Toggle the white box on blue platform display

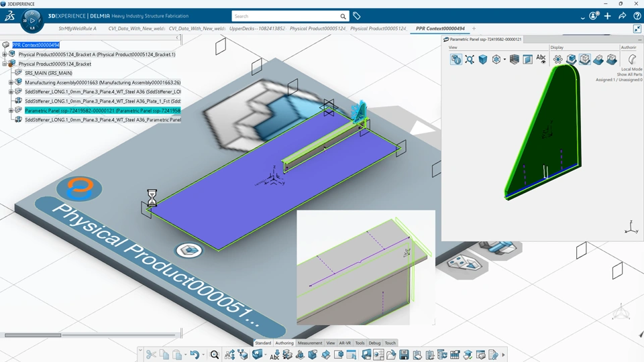[x=598, y=60]
